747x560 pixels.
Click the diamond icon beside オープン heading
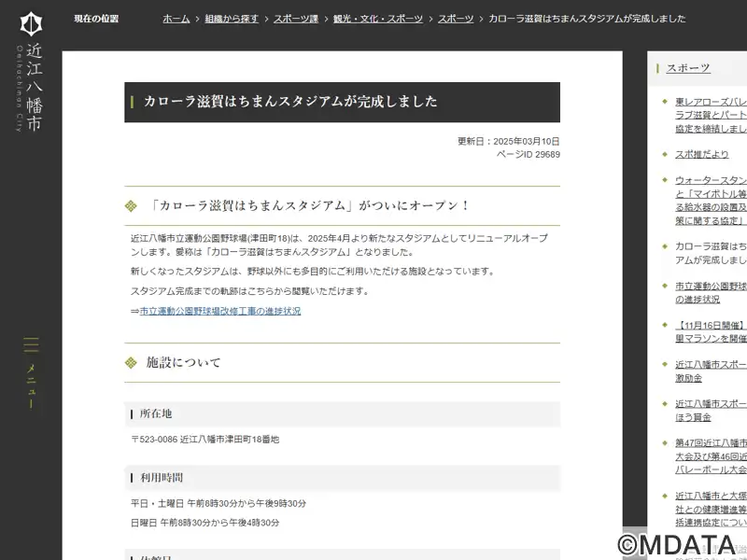coord(131,206)
